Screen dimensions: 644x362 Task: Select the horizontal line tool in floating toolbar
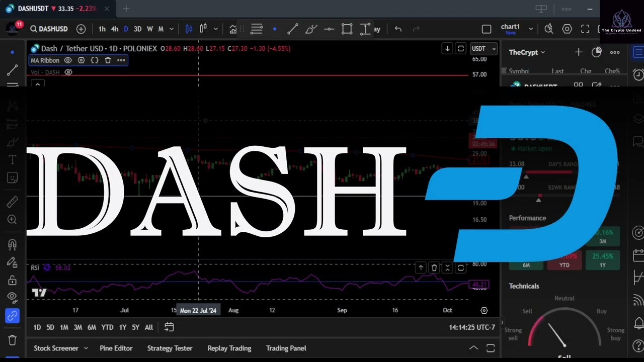[329, 29]
